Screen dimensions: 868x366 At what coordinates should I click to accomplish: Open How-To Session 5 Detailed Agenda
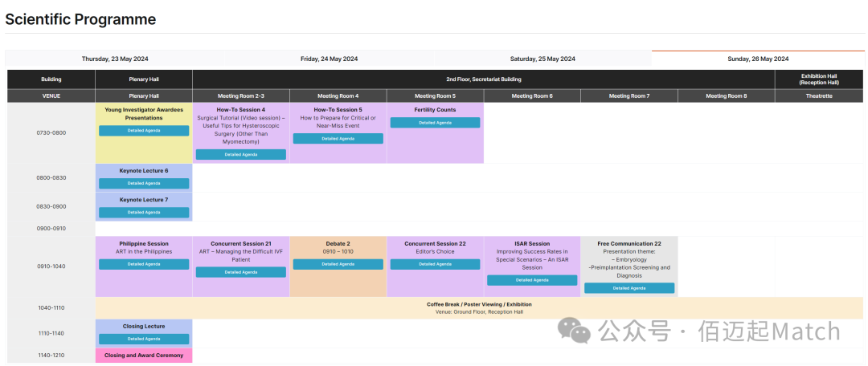tap(338, 138)
